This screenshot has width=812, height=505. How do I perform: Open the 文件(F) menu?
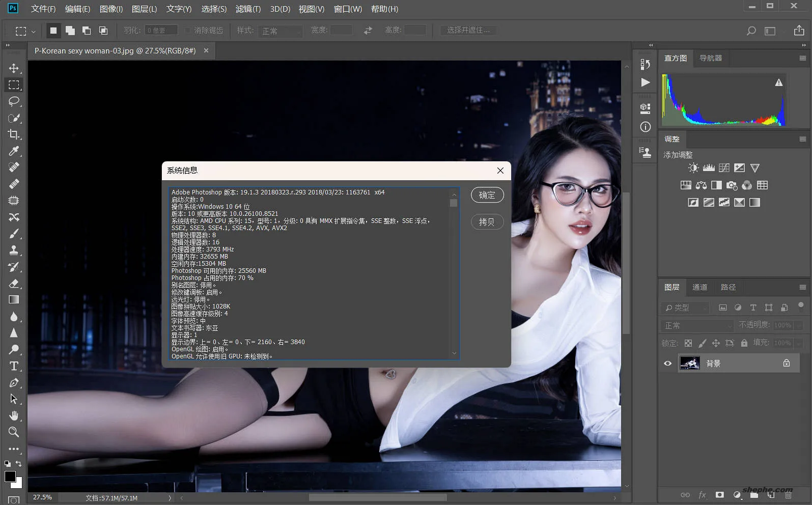pyautogui.click(x=43, y=9)
